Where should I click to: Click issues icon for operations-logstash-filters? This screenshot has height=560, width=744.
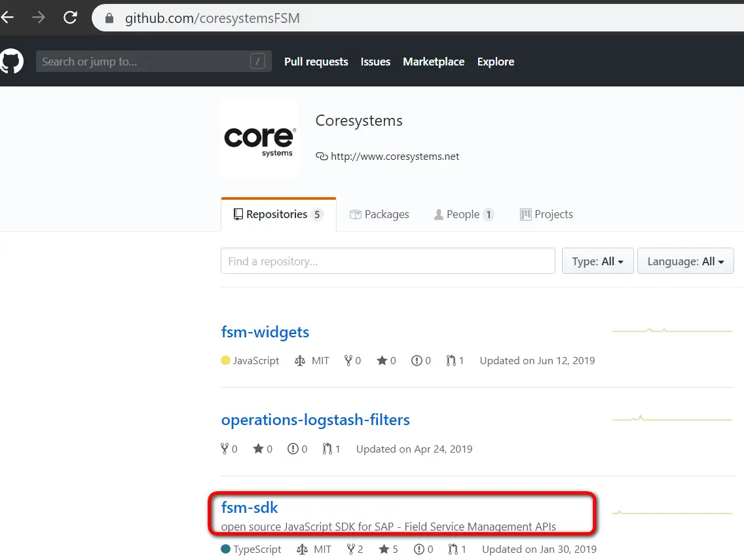click(x=293, y=449)
